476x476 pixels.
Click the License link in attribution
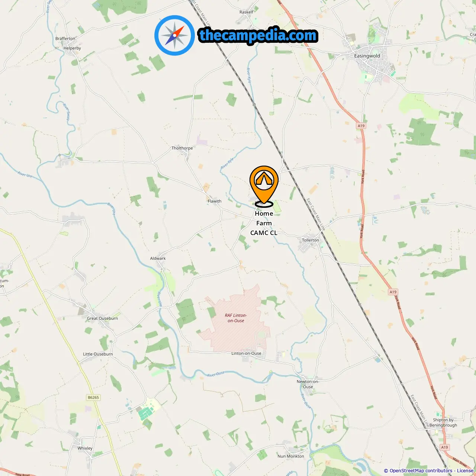(465, 470)
